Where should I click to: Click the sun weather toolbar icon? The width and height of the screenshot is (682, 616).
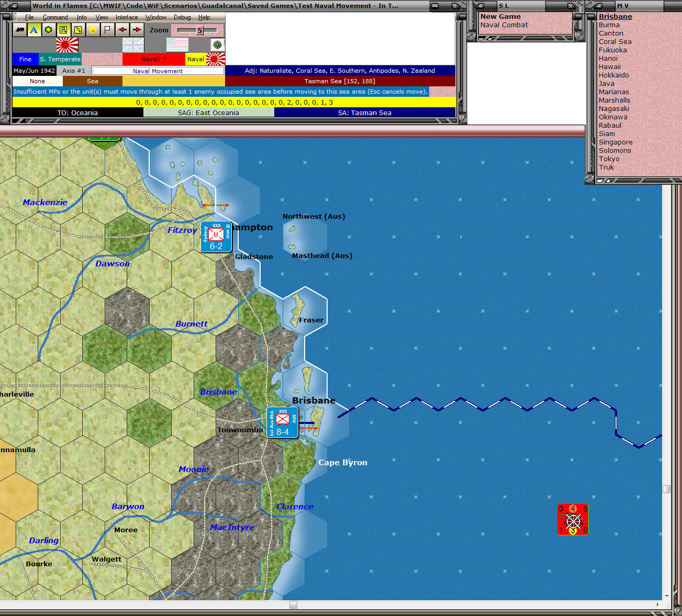[x=92, y=30]
